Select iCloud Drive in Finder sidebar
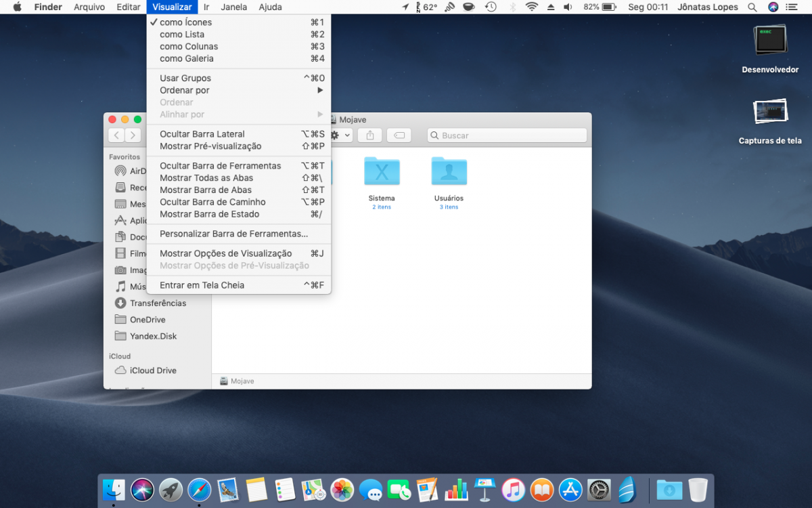The height and width of the screenshot is (508, 812). [x=158, y=371]
